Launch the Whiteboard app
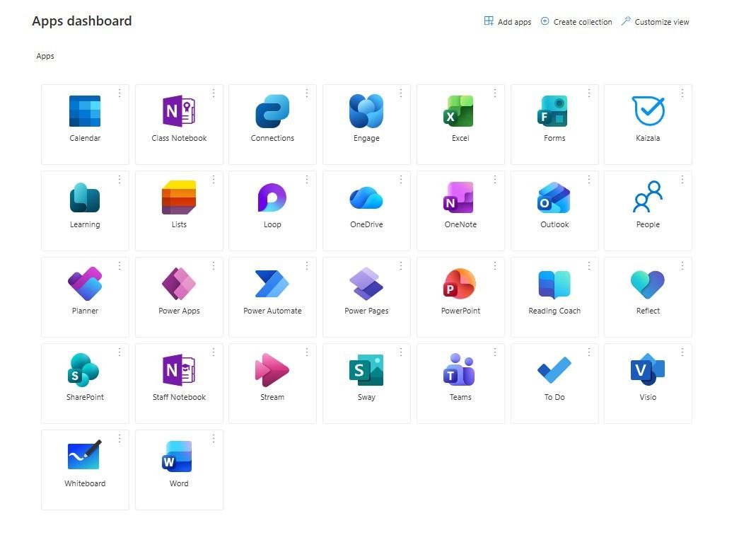Viewport: 756px width, 540px height. (85, 465)
